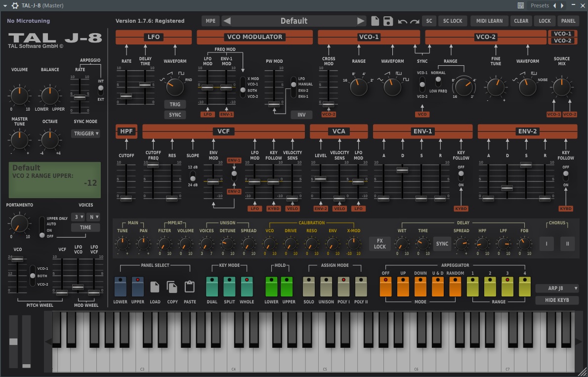Screen dimensions: 588x377
Task: Click the next FL preset arrow in title bar
Action: tap(562, 5)
